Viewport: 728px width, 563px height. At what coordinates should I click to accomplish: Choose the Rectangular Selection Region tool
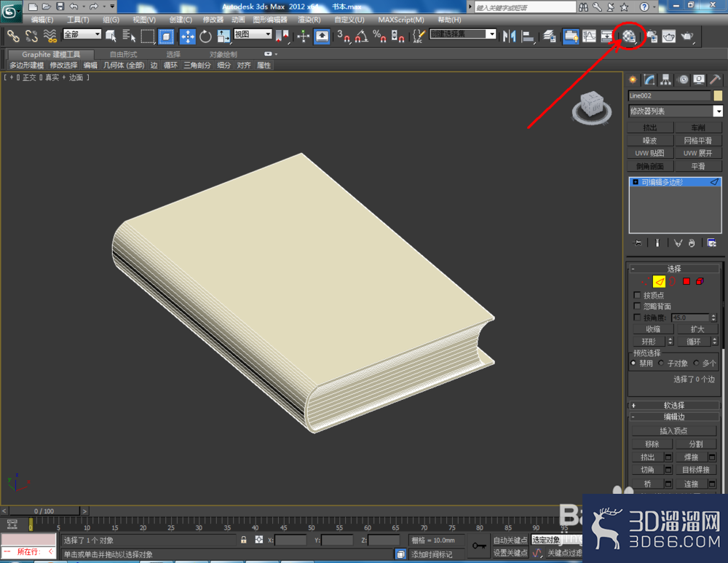(x=147, y=36)
